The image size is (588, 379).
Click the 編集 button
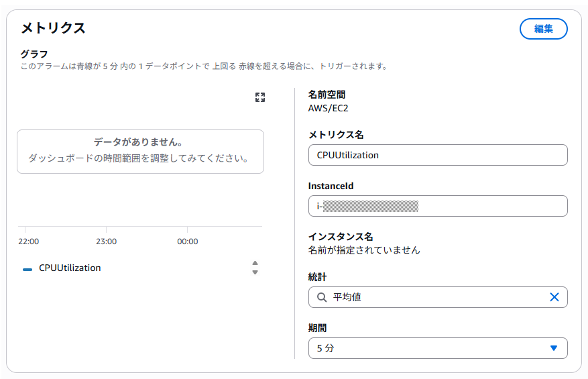(x=543, y=29)
